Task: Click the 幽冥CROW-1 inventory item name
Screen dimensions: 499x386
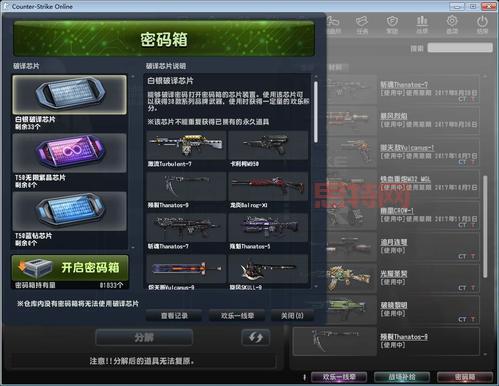Action: click(397, 211)
